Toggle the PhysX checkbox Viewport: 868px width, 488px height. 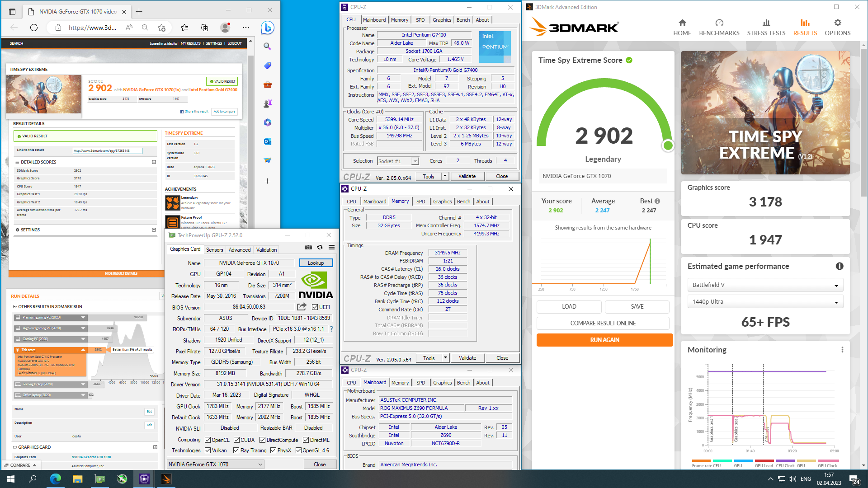[273, 450]
